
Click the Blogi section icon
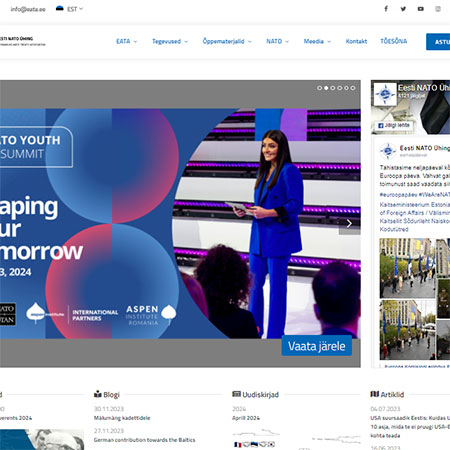click(x=98, y=394)
